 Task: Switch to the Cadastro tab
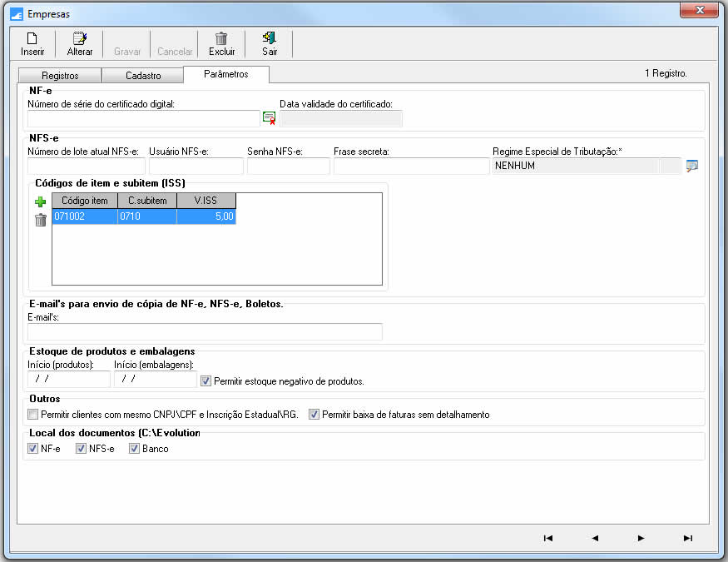click(143, 76)
